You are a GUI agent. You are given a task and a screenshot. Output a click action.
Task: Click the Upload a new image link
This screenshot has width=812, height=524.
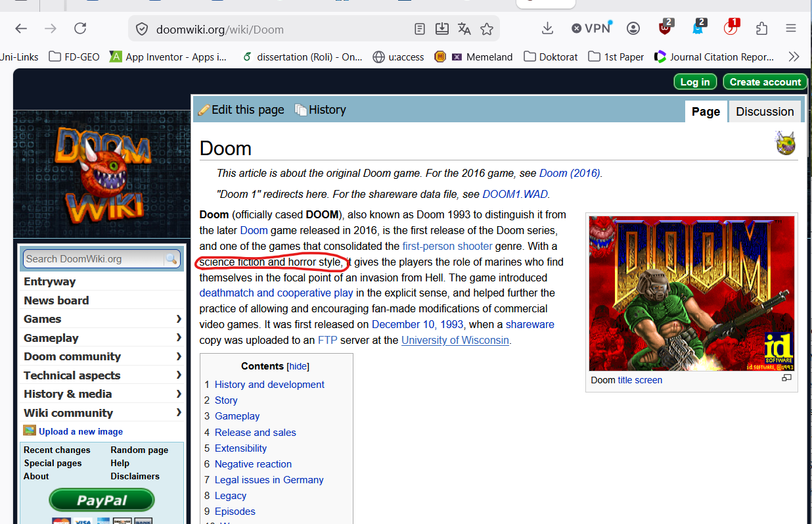tap(81, 431)
